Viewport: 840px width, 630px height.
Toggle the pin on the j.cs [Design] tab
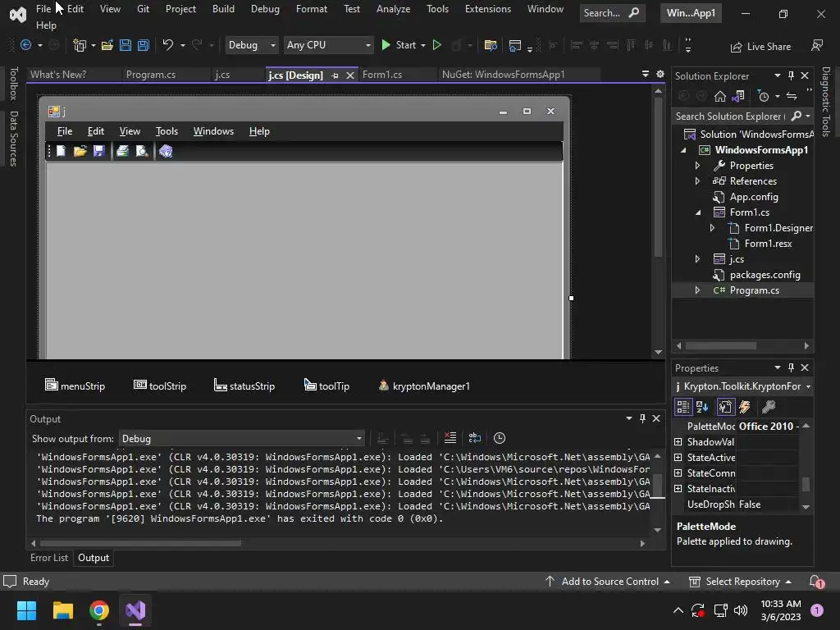click(x=335, y=75)
